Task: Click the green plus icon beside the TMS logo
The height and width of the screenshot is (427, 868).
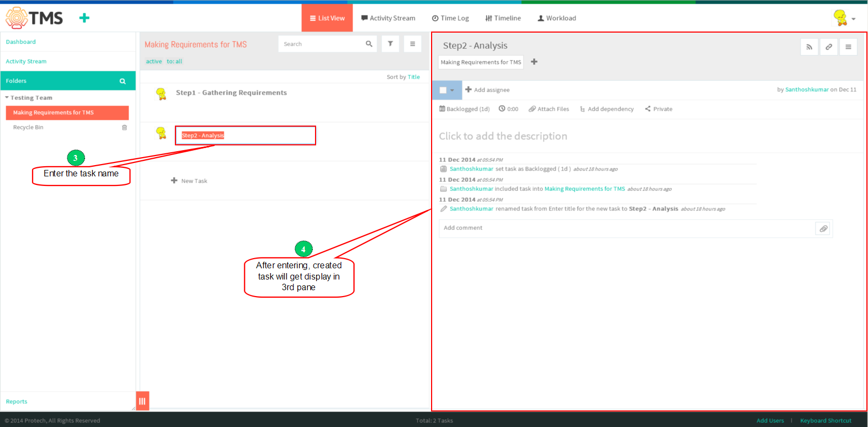Action: [84, 18]
